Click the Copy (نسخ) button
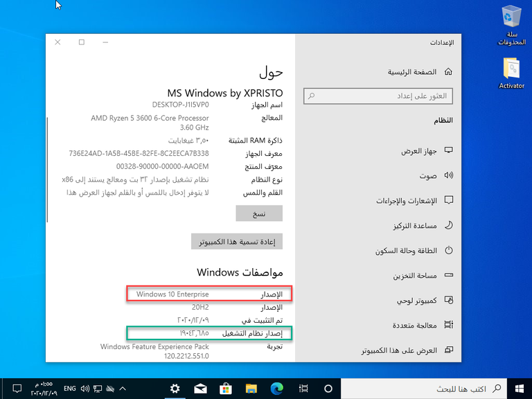Viewport: 532px width, 399px height. [259, 213]
